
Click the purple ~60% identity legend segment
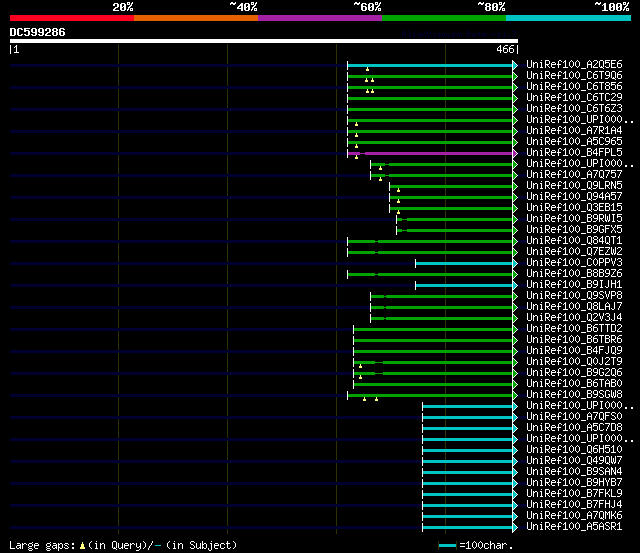tap(320, 18)
